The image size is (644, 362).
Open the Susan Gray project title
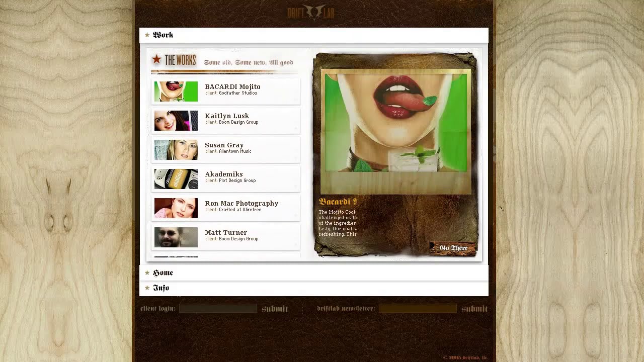coord(224,145)
